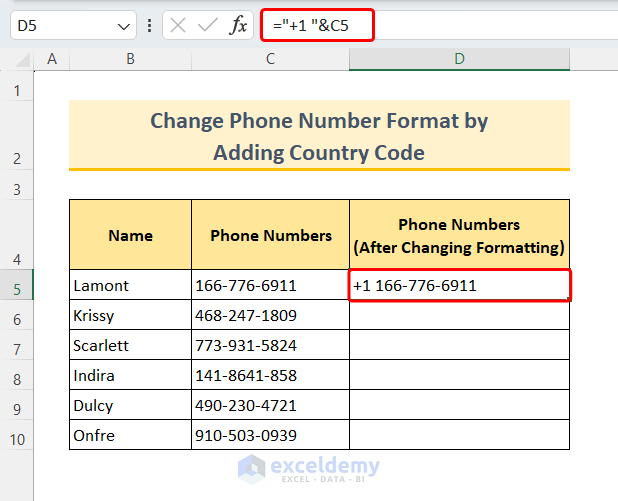The image size is (618, 501).
Task: Select empty cell D6 beside Krissy's number
Action: coord(459,315)
